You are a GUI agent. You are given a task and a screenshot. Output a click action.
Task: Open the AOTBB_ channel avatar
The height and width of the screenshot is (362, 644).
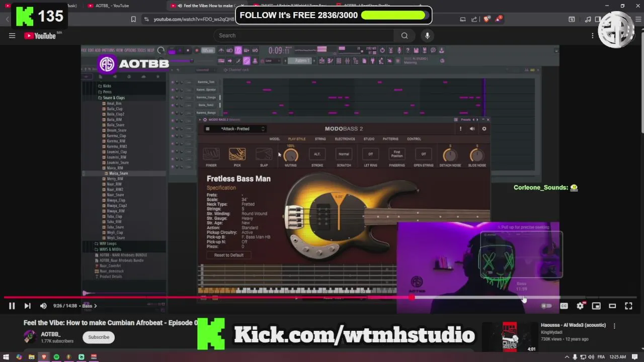30,337
